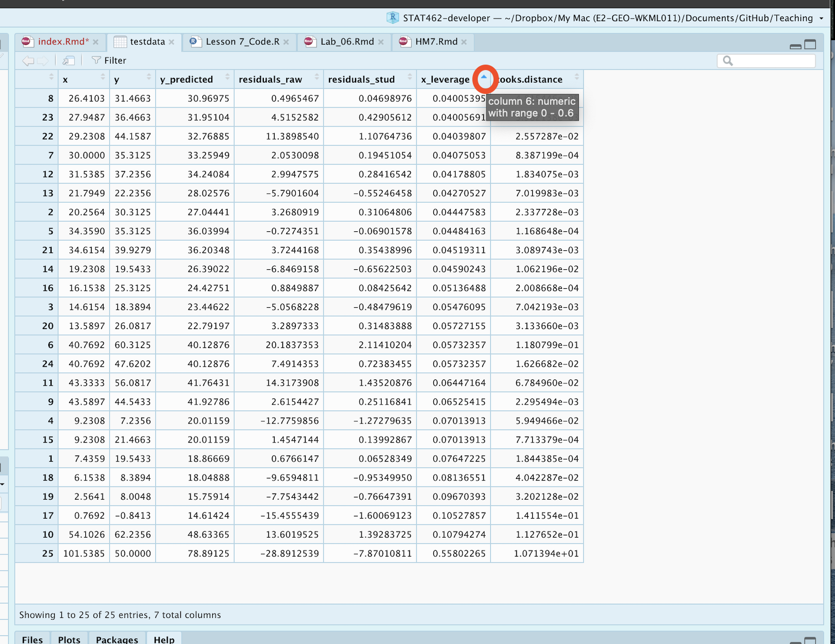Sort by the residuals_raw column

pos(317,77)
